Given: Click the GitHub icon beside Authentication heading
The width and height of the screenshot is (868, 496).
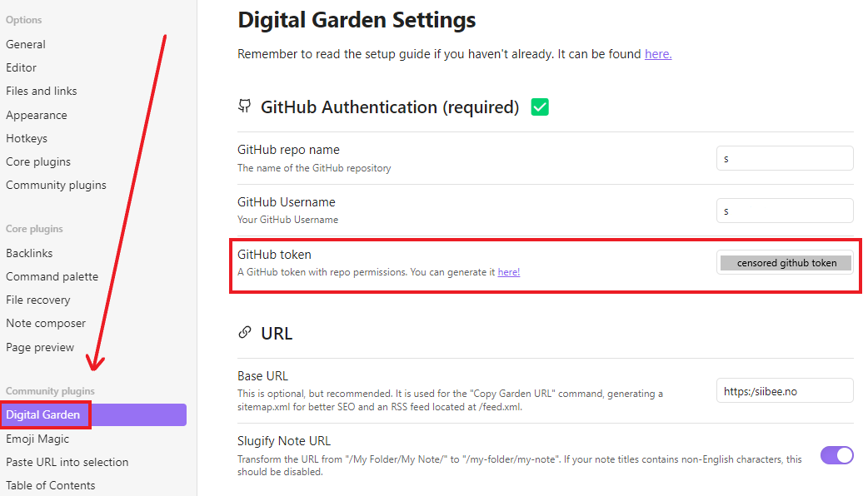Looking at the screenshot, I should (x=244, y=107).
